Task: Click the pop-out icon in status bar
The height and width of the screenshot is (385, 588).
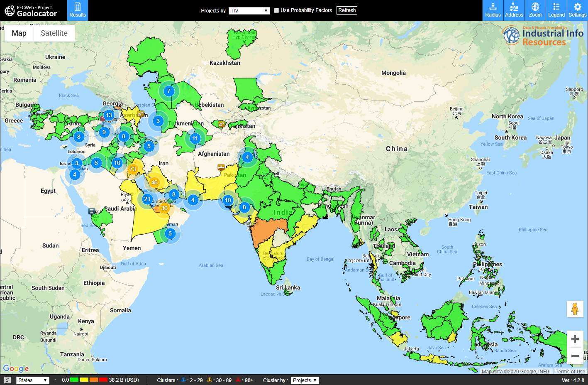Action: pyautogui.click(x=7, y=380)
